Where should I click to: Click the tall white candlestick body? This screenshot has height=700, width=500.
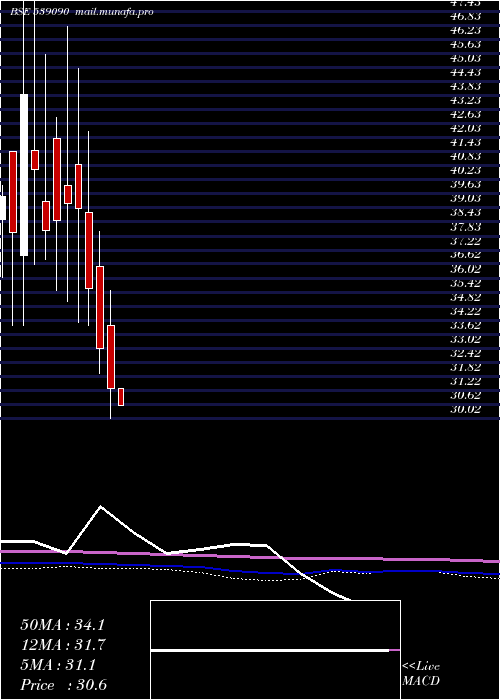click(24, 175)
